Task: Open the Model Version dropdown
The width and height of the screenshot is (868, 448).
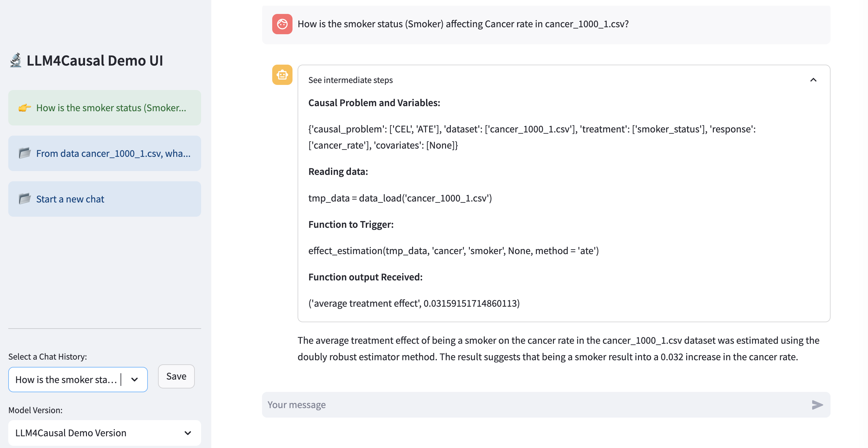Action: click(187, 432)
